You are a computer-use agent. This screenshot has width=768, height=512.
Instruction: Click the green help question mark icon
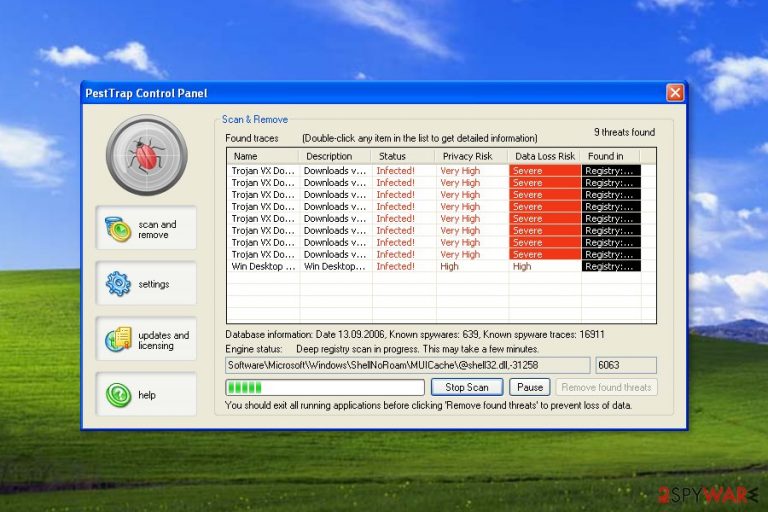click(119, 395)
